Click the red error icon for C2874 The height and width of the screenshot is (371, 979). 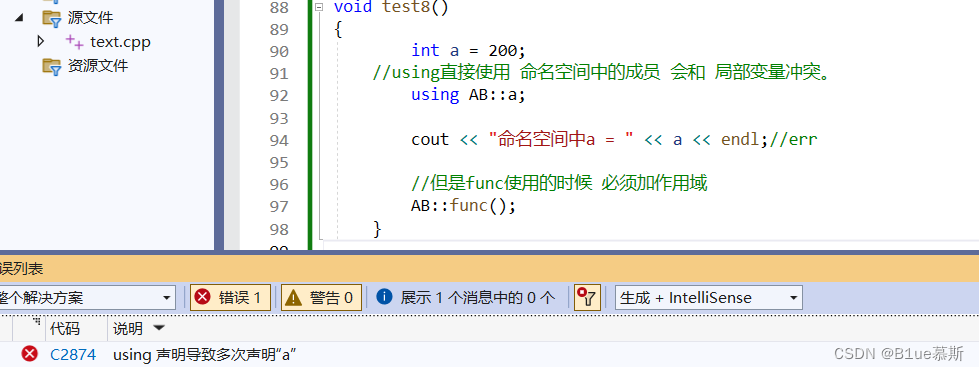(29, 354)
